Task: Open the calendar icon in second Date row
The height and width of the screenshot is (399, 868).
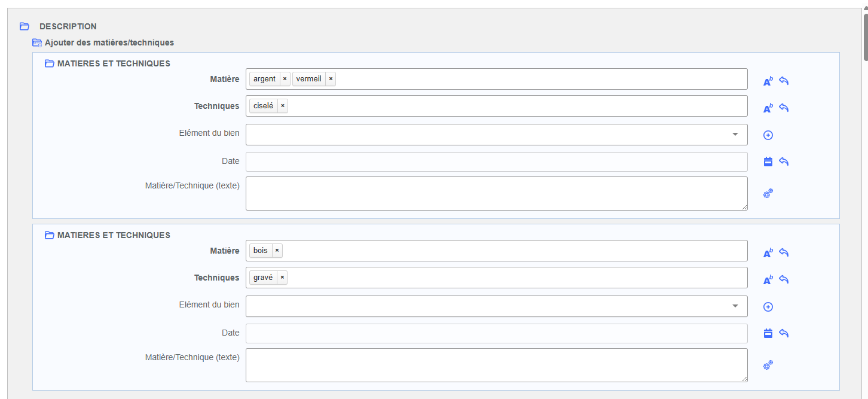Action: [x=768, y=333]
